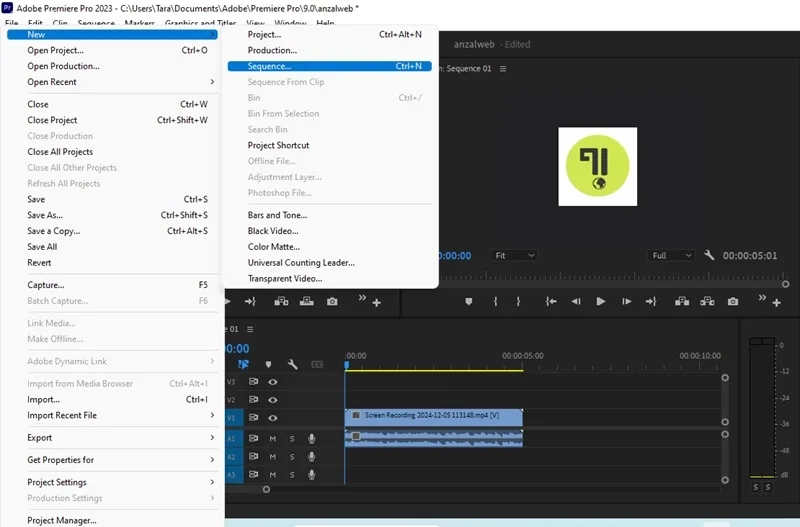Select the Screen Recording clip on V1
The height and width of the screenshot is (527, 800).
(434, 417)
